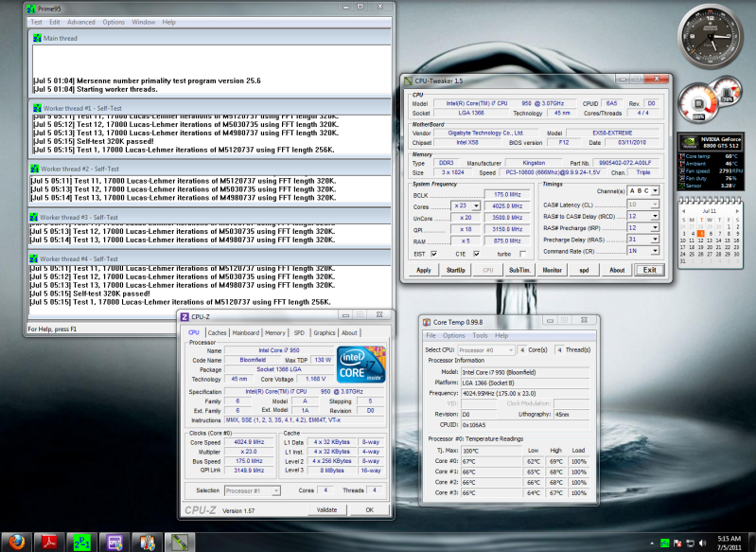This screenshot has width=756, height=552.
Task: Click the green Prime95 taskbar icon
Action: click(x=80, y=542)
